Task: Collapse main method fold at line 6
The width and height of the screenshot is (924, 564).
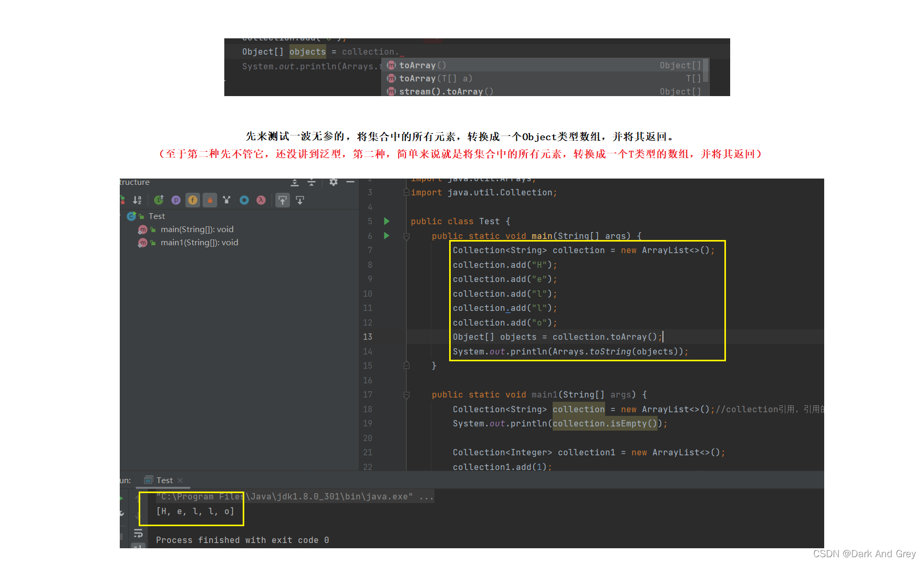Action: tap(406, 236)
